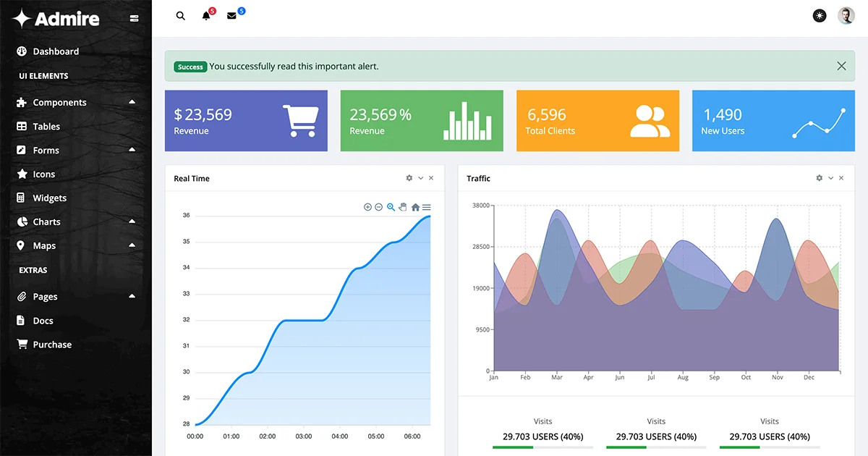Open the notifications bell with 5 alerts
This screenshot has height=456, width=868.
pos(205,15)
